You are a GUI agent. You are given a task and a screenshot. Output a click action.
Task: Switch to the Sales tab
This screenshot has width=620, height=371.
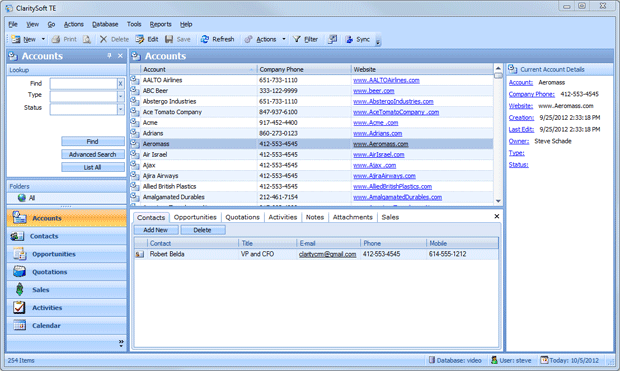pos(390,217)
